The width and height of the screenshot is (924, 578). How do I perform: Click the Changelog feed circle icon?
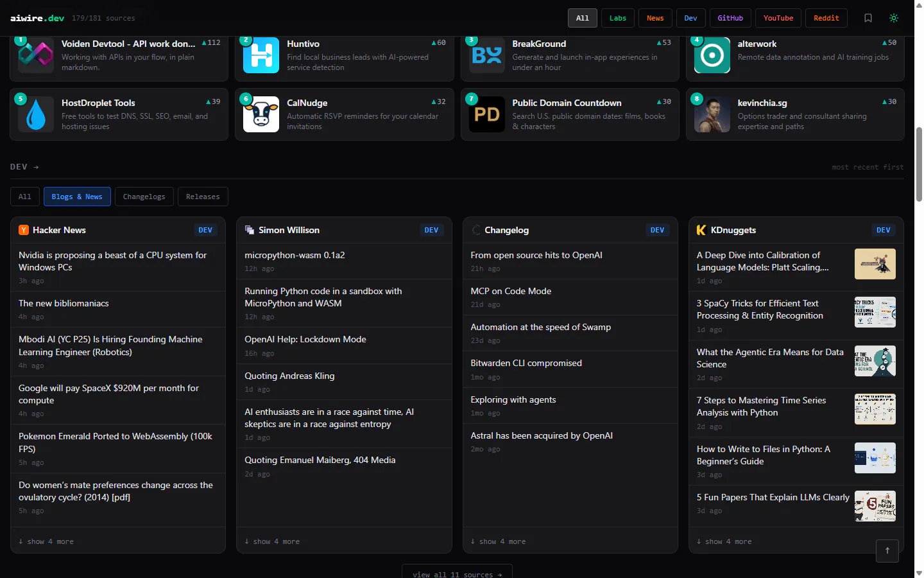coord(476,230)
